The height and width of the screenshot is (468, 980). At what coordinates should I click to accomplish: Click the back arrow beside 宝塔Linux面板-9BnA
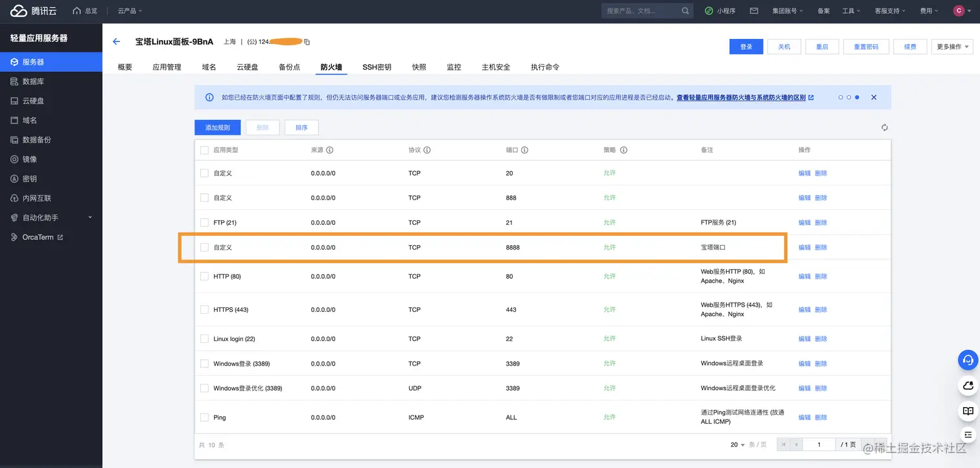click(x=117, y=41)
